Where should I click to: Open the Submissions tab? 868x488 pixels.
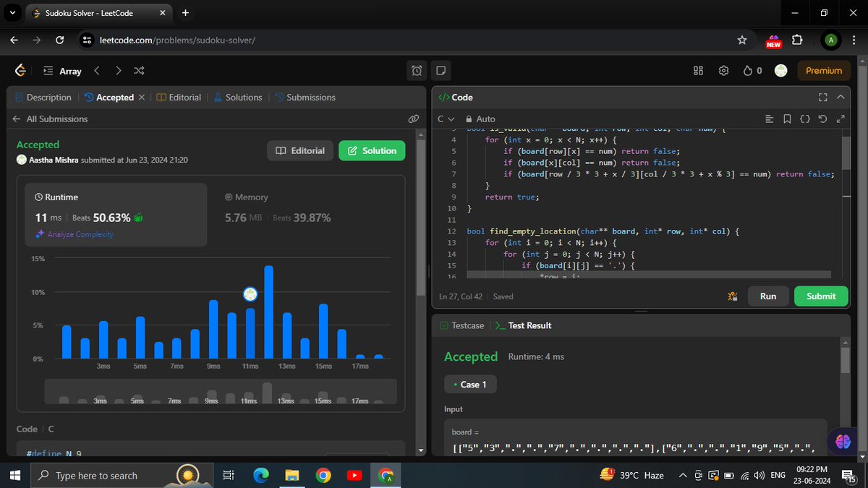click(305, 97)
